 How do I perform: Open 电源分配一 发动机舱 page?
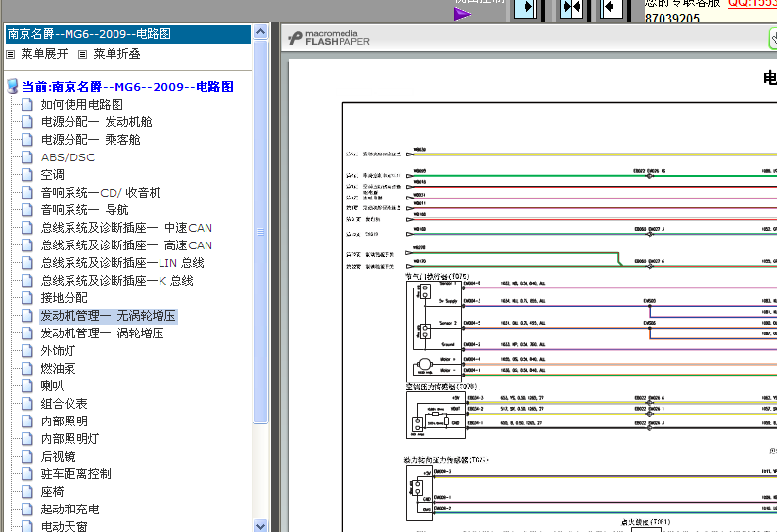(x=96, y=122)
